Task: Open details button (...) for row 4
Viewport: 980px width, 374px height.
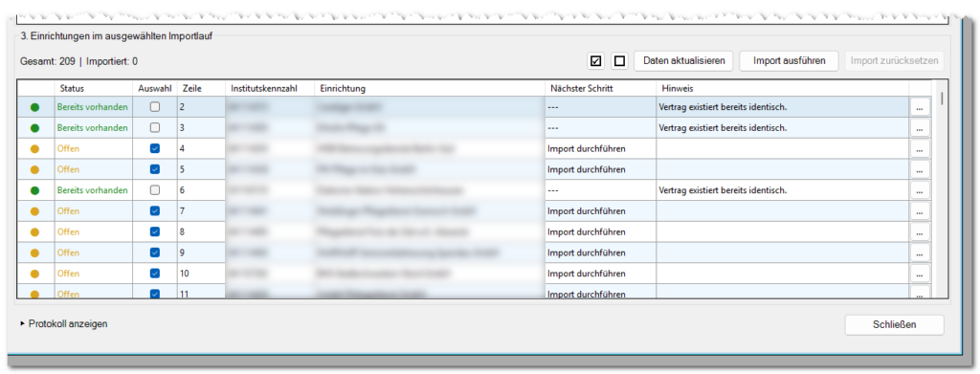Action: click(920, 148)
